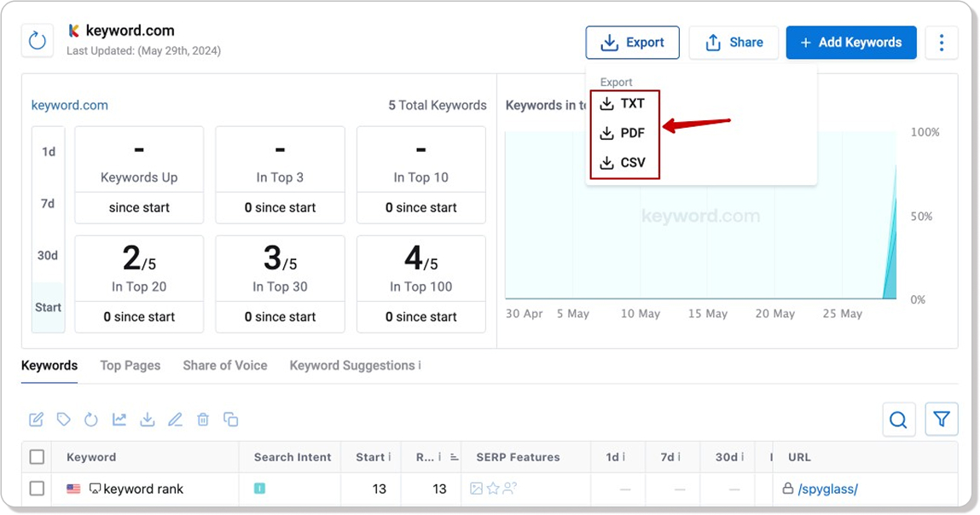Open keyword search with the magnifier button
The width and height of the screenshot is (980, 515).
pos(899,420)
